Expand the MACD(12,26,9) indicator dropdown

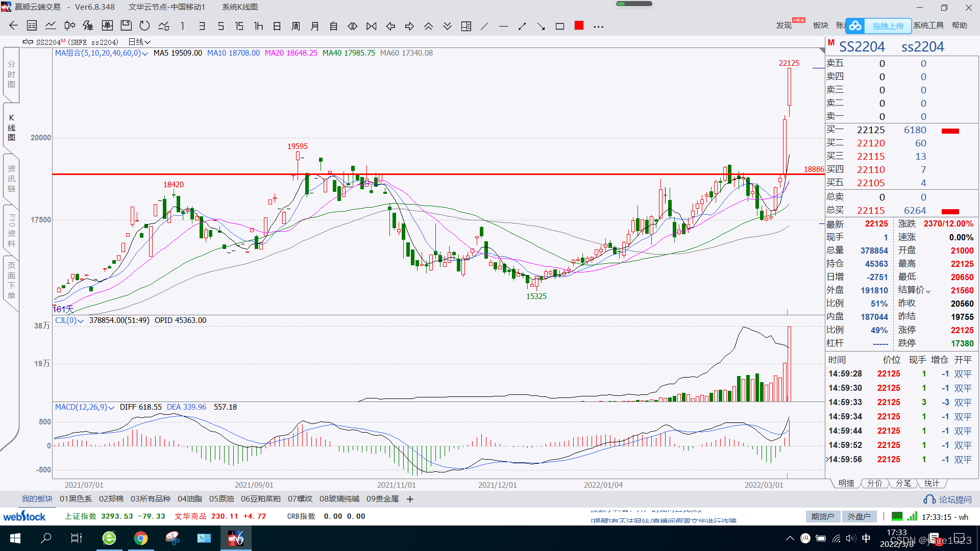point(111,408)
